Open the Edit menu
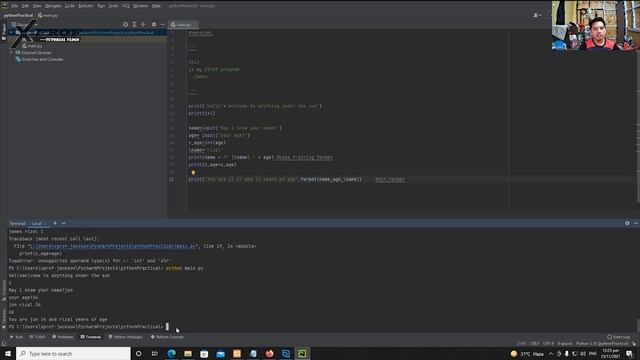This screenshot has height=360, width=640. point(25,6)
